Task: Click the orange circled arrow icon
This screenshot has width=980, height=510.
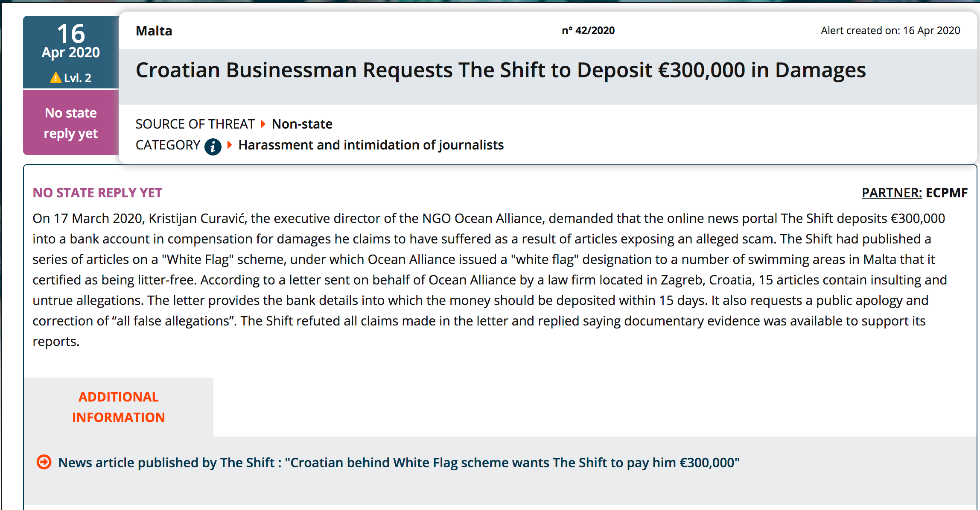Action: point(44,462)
